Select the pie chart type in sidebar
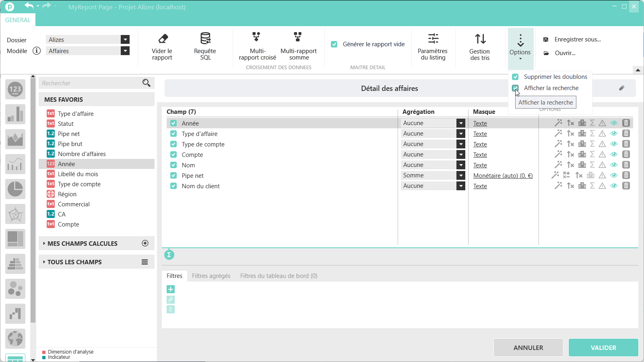The width and height of the screenshot is (644, 362). 15,189
